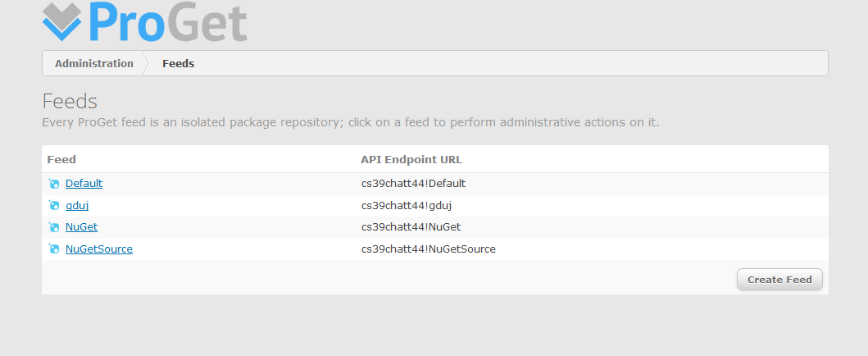Click the NuGet feed's API endpoint URL
This screenshot has width=868, height=356.
[x=411, y=227]
